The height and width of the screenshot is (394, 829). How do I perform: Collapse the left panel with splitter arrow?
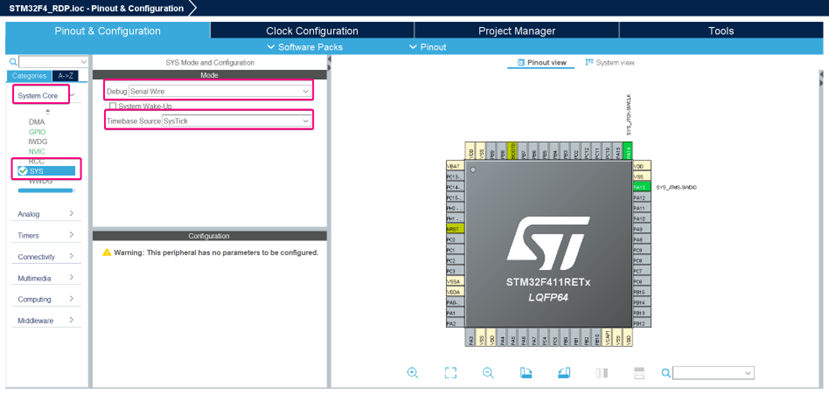click(x=329, y=60)
